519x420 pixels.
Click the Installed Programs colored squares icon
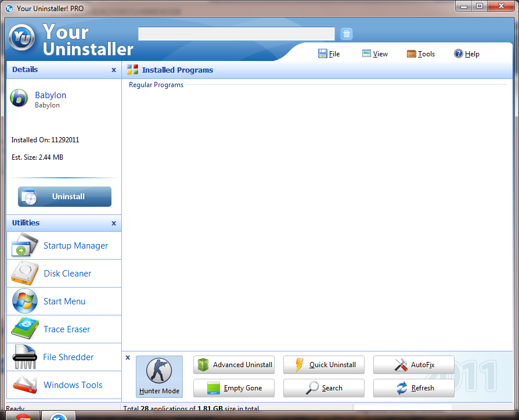132,70
